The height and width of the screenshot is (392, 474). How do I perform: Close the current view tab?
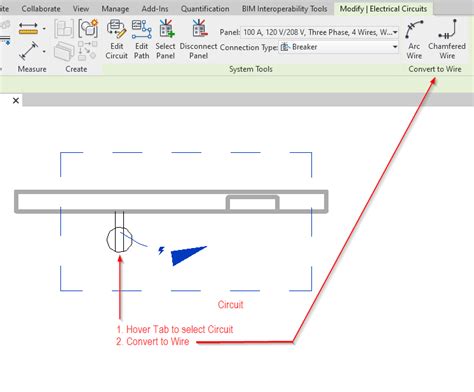16,100
